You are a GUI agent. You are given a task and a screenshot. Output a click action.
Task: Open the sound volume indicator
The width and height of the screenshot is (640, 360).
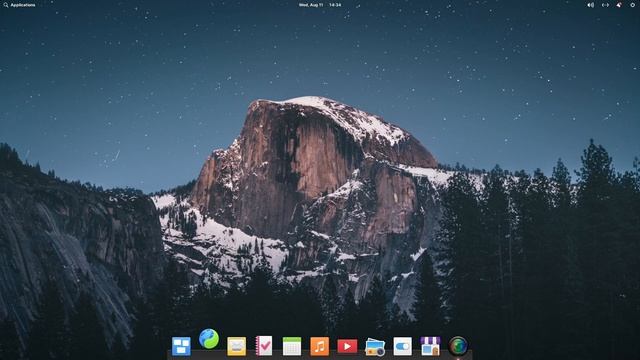pyautogui.click(x=591, y=5)
